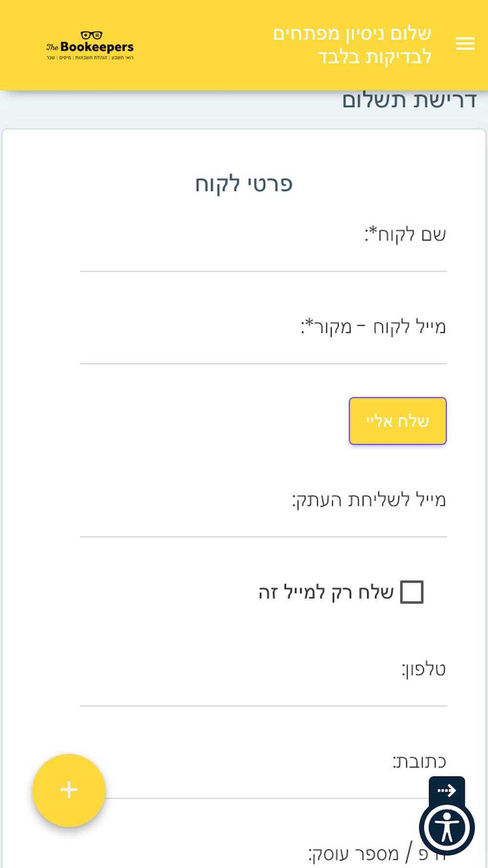488x868 pixels.
Task: Click the dotted arrow icon above accessibility widget
Action: pyautogui.click(x=447, y=790)
